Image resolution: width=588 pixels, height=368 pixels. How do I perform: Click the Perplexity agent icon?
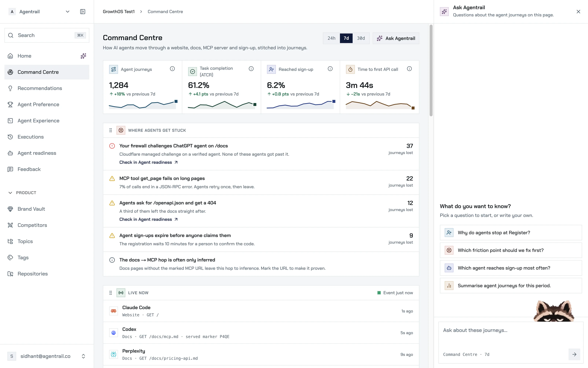click(x=114, y=354)
